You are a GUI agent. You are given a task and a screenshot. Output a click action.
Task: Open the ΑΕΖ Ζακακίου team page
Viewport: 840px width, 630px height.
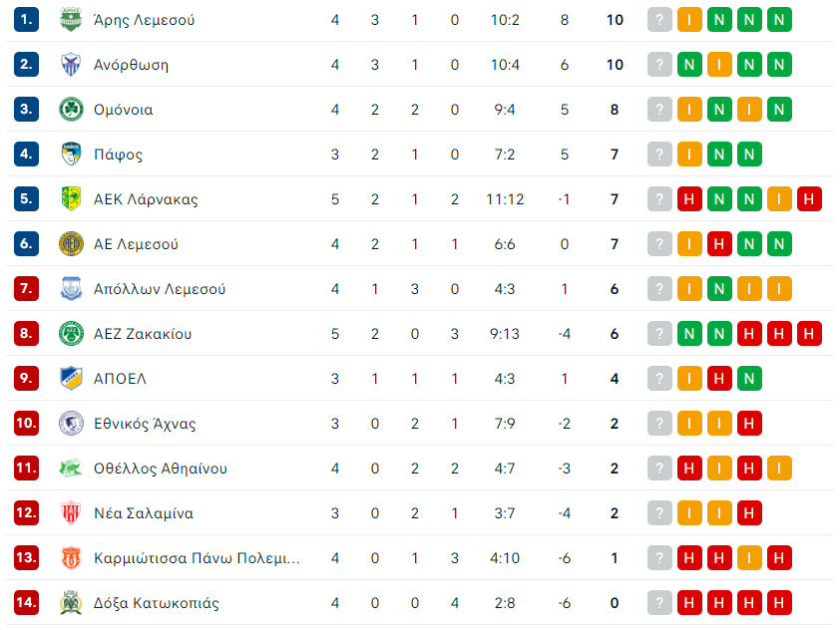[x=143, y=334]
